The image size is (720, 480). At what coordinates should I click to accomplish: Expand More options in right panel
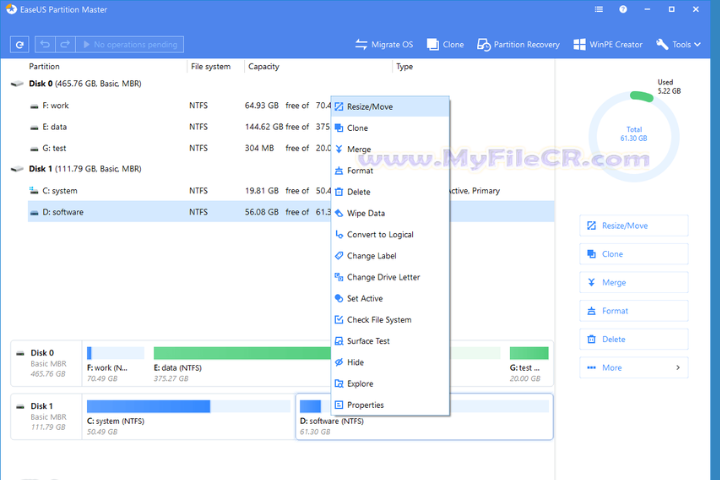[634, 367]
